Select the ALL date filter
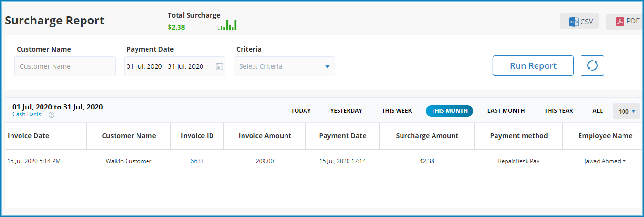The height and width of the screenshot is (217, 644). coord(598,111)
